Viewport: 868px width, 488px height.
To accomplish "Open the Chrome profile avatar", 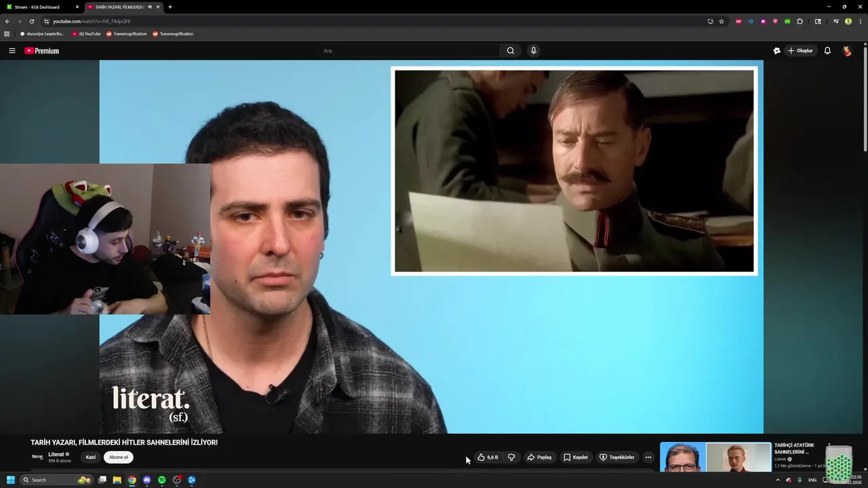I will coord(848,21).
